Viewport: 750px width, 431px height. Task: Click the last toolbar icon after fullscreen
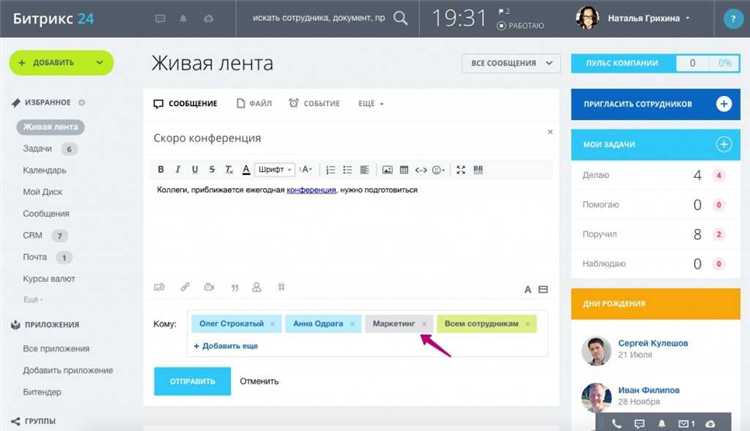coord(478,170)
